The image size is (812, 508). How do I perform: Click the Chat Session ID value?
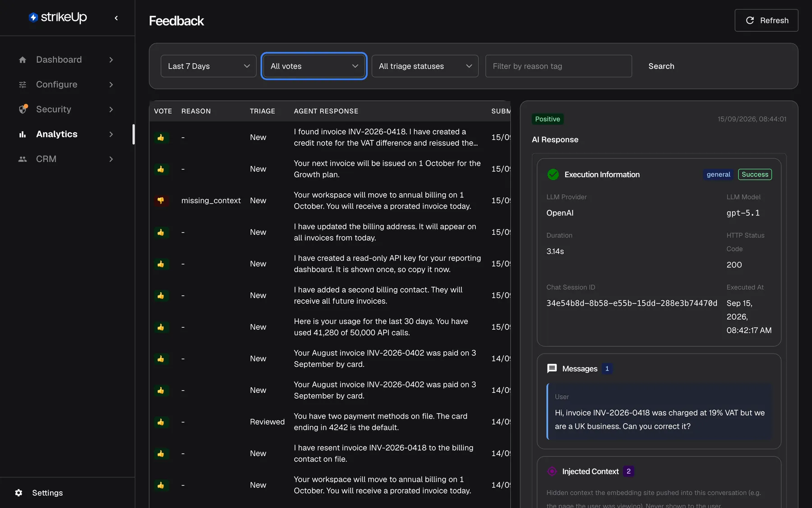click(x=632, y=303)
